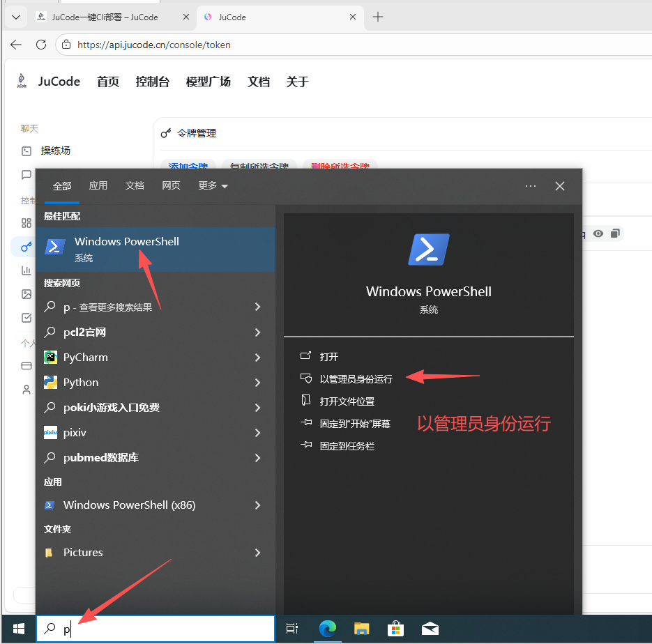Open the Mail app taskbar icon
This screenshot has height=644, width=652.
(430, 629)
